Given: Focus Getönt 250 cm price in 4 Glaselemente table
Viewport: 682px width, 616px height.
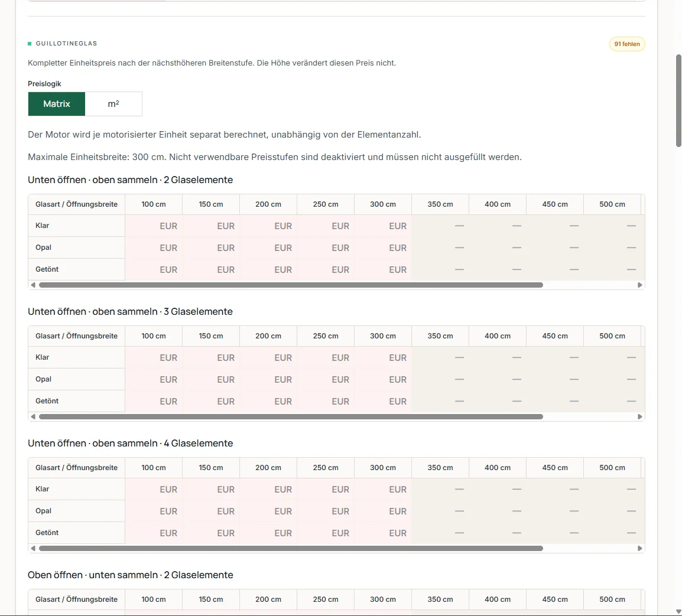Looking at the screenshot, I should (x=326, y=533).
